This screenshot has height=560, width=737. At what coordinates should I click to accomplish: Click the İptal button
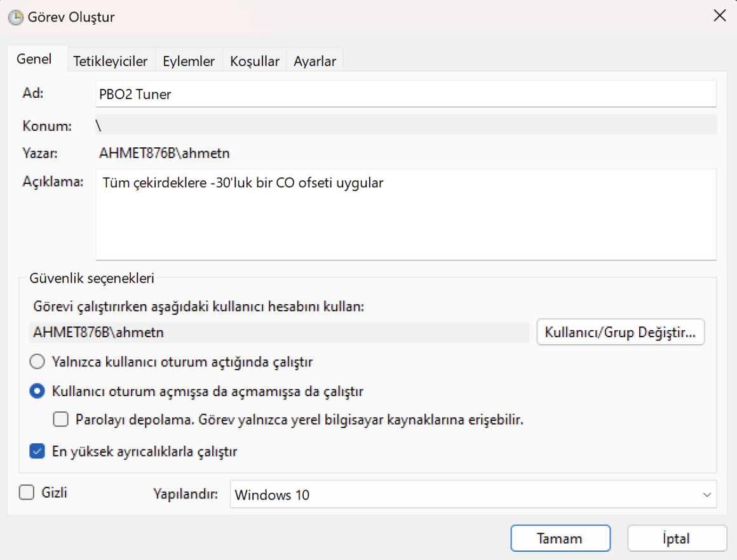677,538
